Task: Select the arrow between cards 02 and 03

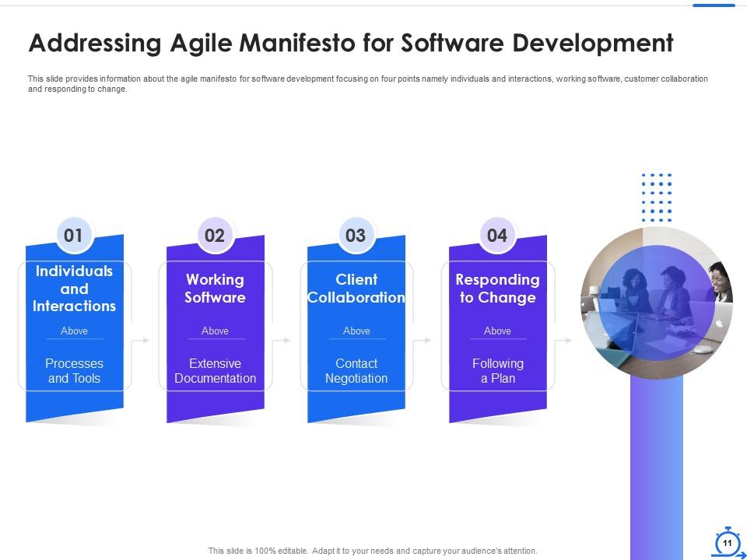Action: (x=282, y=340)
